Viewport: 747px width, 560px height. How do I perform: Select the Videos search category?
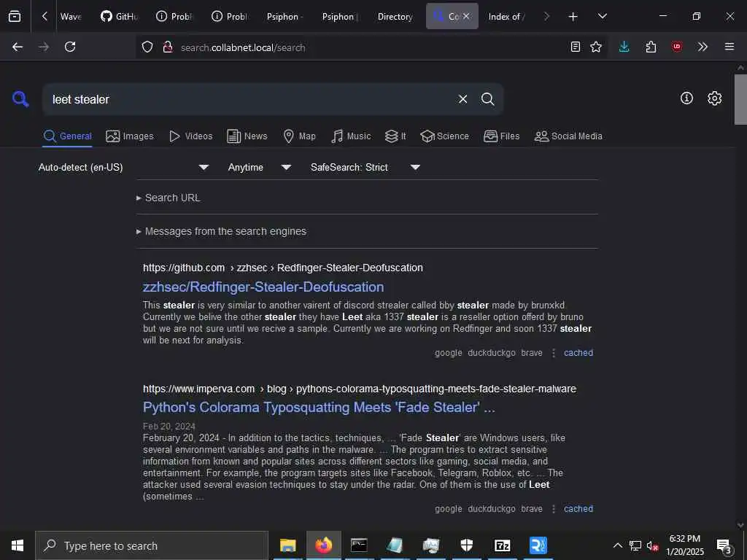[190, 136]
